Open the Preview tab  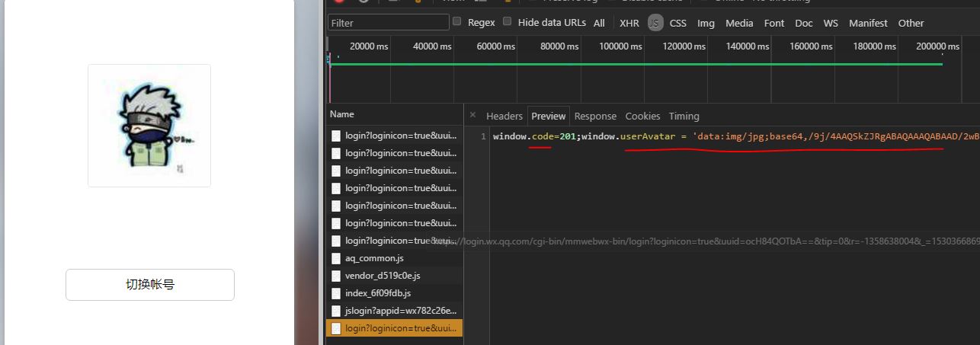(549, 116)
